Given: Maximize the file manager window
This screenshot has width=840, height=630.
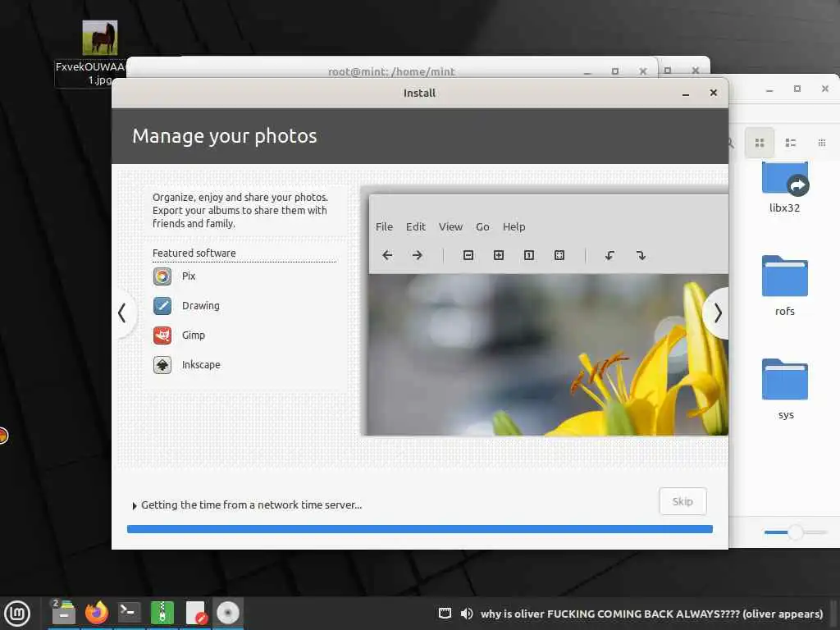Looking at the screenshot, I should tap(797, 89).
